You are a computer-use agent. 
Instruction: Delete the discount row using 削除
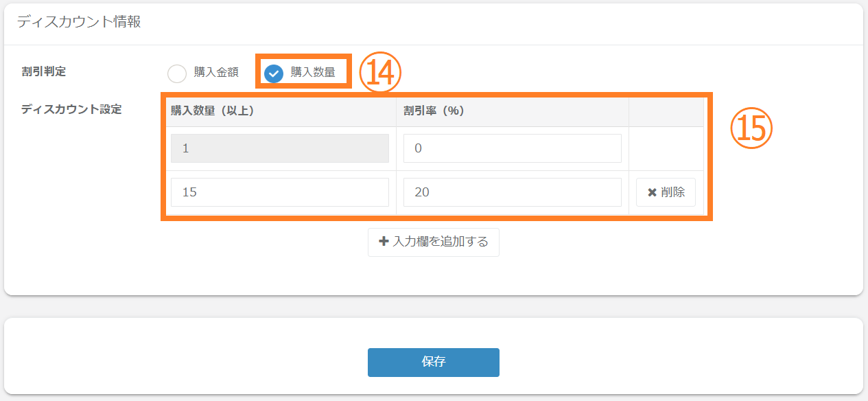(666, 192)
